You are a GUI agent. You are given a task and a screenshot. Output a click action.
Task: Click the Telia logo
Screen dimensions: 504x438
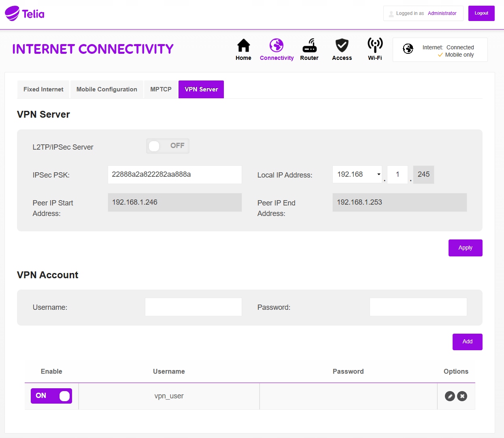point(24,13)
